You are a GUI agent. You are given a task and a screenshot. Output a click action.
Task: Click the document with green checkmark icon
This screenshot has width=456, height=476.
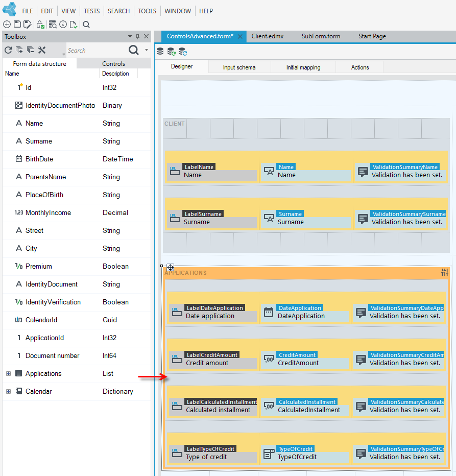[x=73, y=25]
